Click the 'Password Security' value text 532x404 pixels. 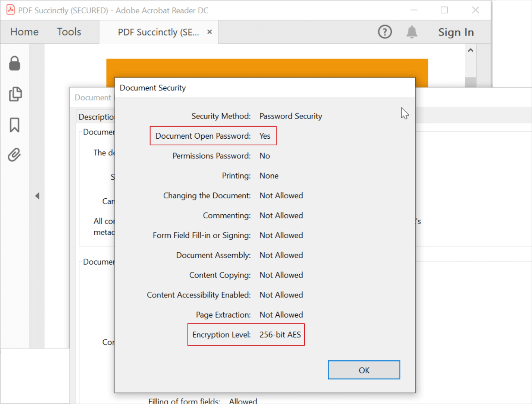[291, 116]
